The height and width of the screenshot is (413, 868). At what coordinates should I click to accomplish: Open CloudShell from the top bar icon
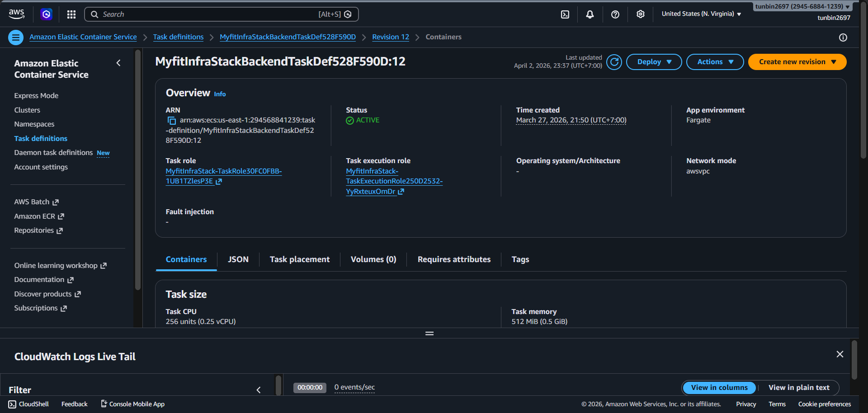click(x=565, y=14)
